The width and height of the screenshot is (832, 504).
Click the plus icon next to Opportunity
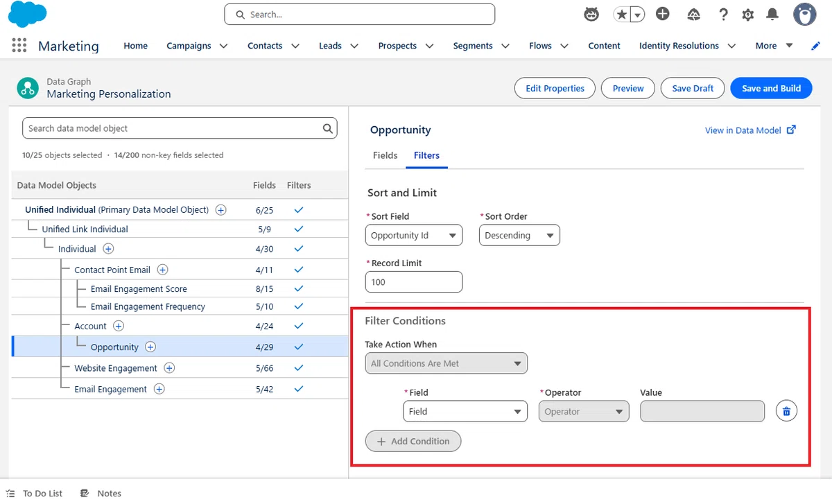point(150,347)
